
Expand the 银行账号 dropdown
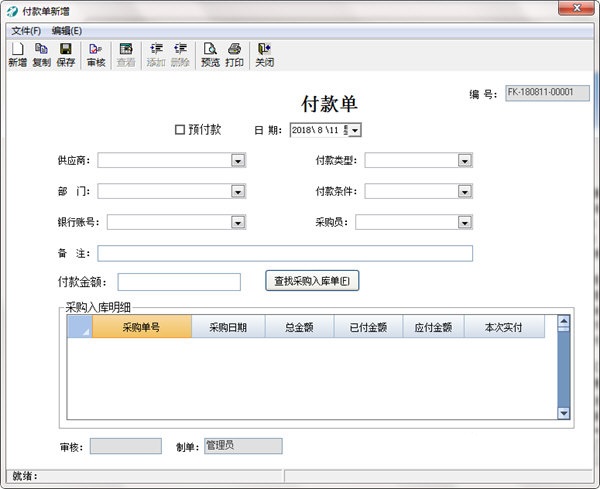pyautogui.click(x=238, y=222)
